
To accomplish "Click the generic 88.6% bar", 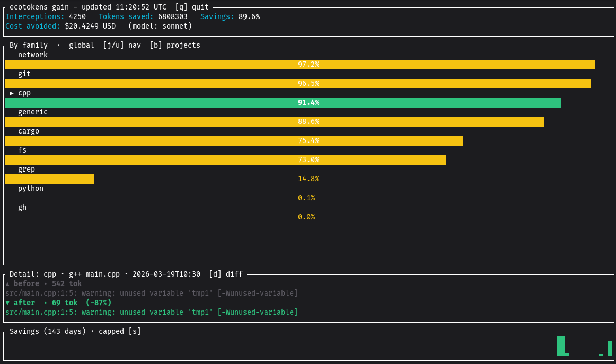I will (275, 122).
